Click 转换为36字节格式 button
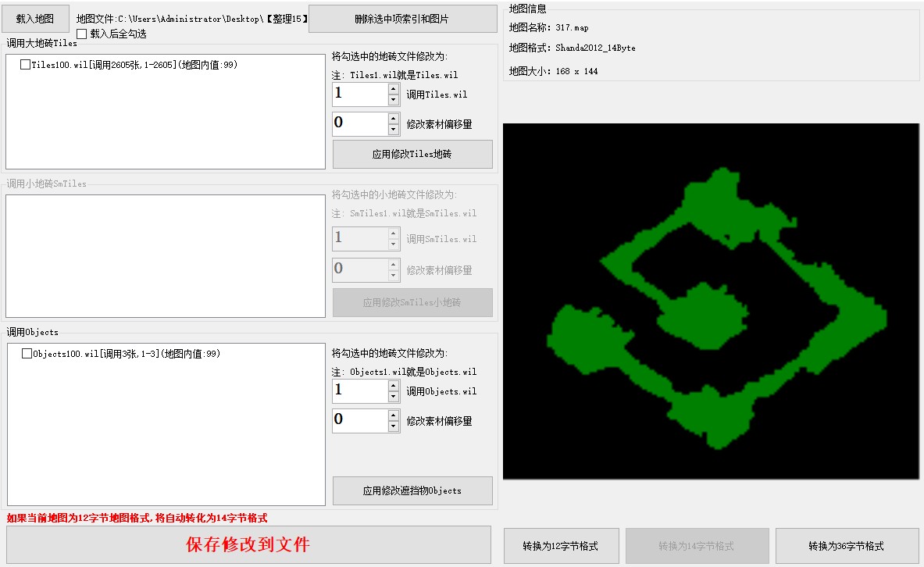The width and height of the screenshot is (924, 567). (846, 546)
